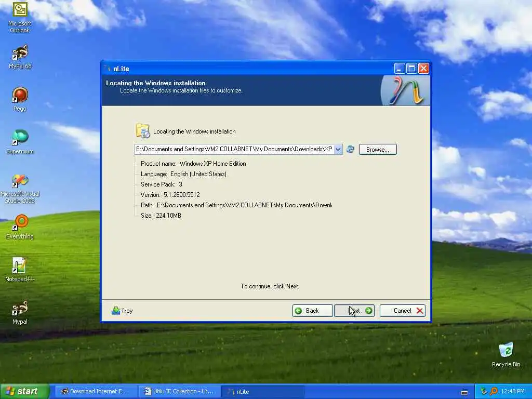Click the keyboard icon in taskbar
532x399 pixels.
coord(464,392)
